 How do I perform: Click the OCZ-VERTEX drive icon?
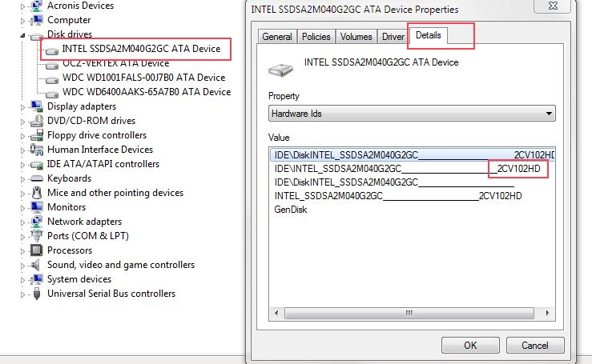(52, 65)
